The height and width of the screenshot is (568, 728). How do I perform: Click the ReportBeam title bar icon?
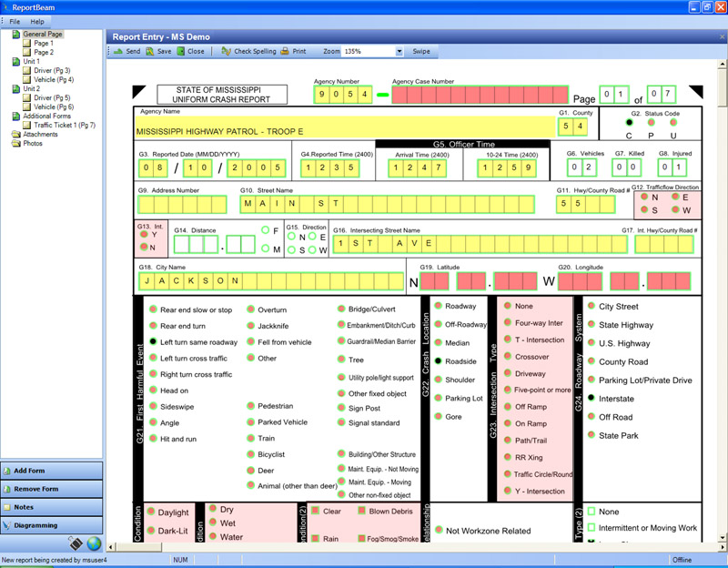6,7
